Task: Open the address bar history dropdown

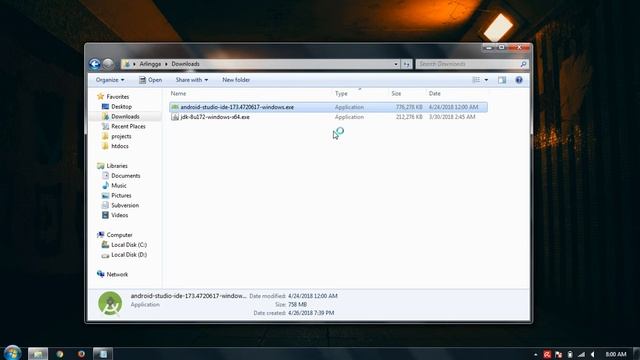Action: coord(396,64)
